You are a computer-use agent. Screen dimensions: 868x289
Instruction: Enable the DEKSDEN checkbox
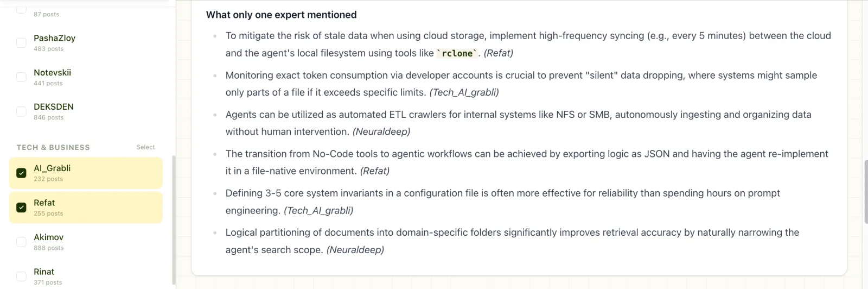pos(21,111)
